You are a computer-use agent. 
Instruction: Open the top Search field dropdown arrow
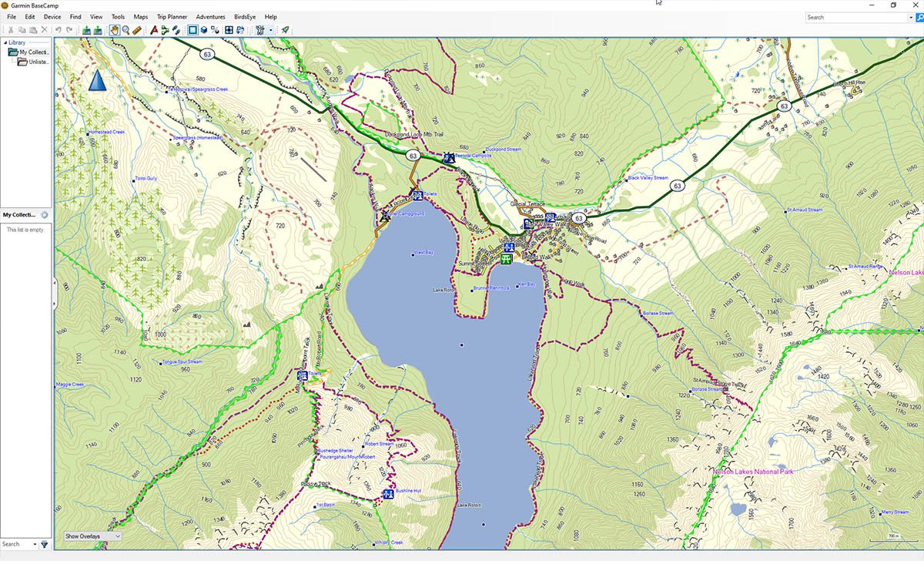pyautogui.click(x=910, y=17)
